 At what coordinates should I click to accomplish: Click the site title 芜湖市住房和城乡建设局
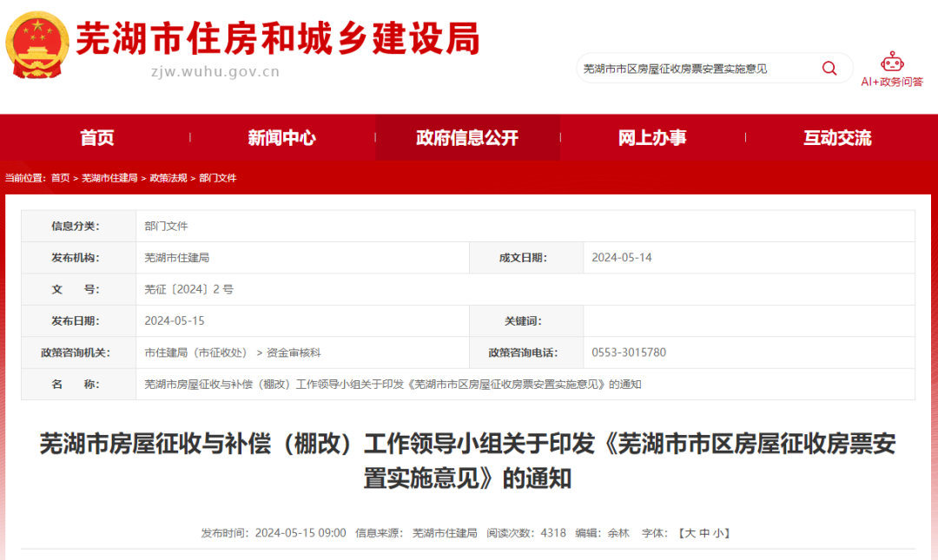(x=278, y=39)
